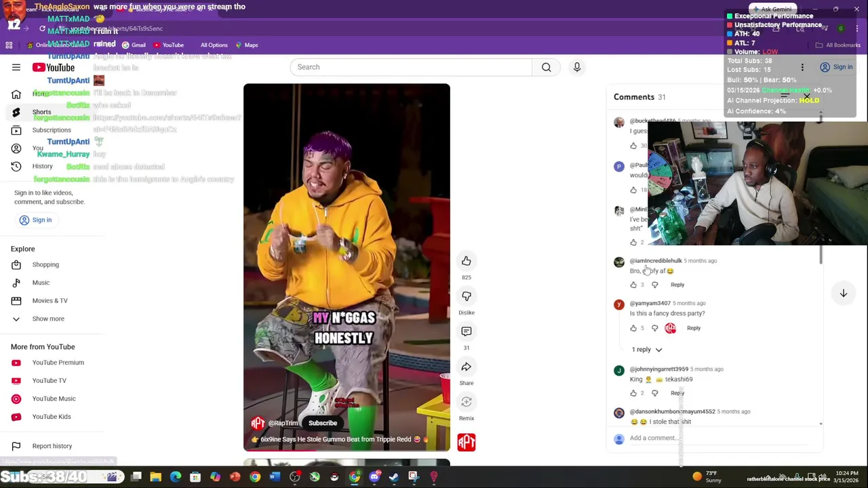Open the RapTrim sound thumbnail by the short
The width and height of the screenshot is (868, 488).
click(x=467, y=442)
